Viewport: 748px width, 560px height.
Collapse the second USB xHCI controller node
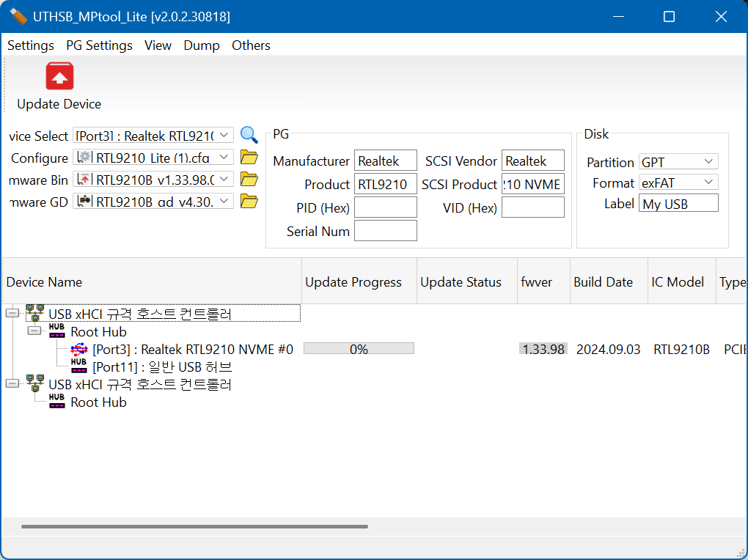tap(12, 383)
